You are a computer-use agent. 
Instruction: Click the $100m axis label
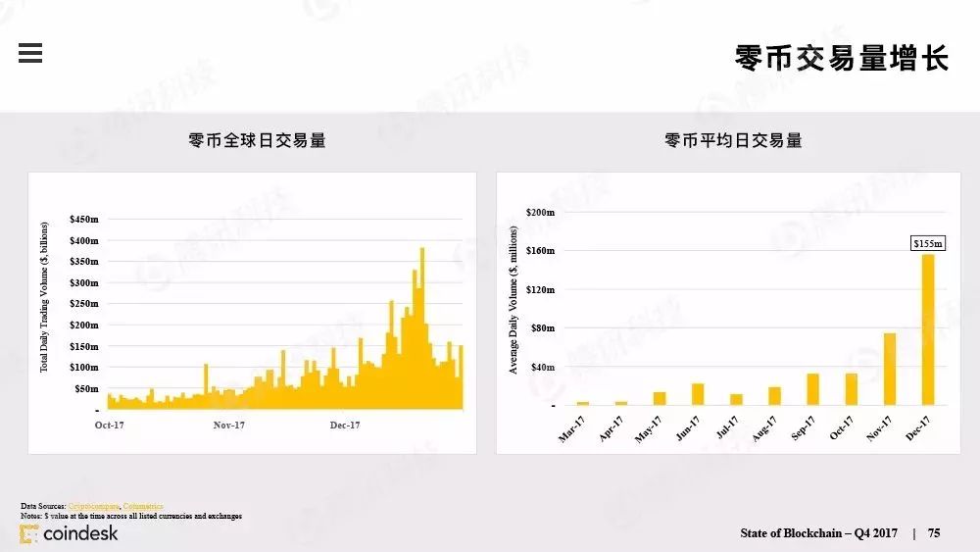click(x=83, y=368)
